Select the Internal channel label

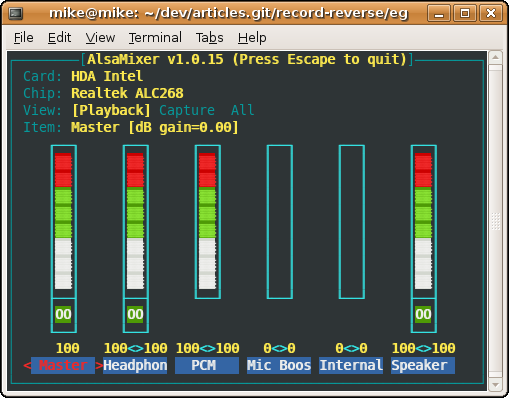[351, 365]
